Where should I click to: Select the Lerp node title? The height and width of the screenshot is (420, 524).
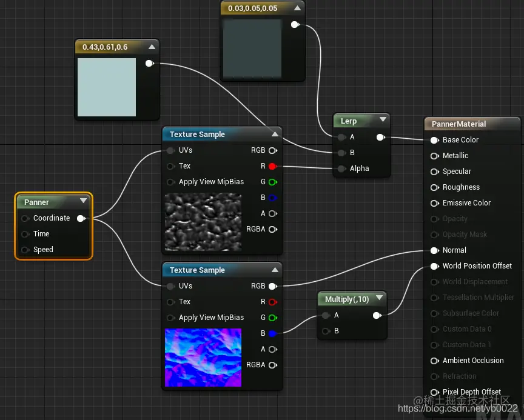pyautogui.click(x=349, y=121)
